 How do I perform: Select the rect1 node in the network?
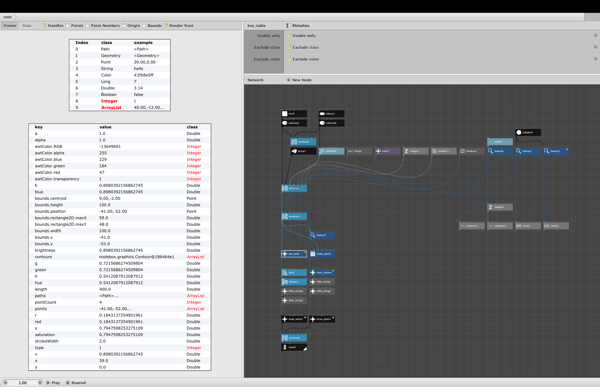coord(294,114)
